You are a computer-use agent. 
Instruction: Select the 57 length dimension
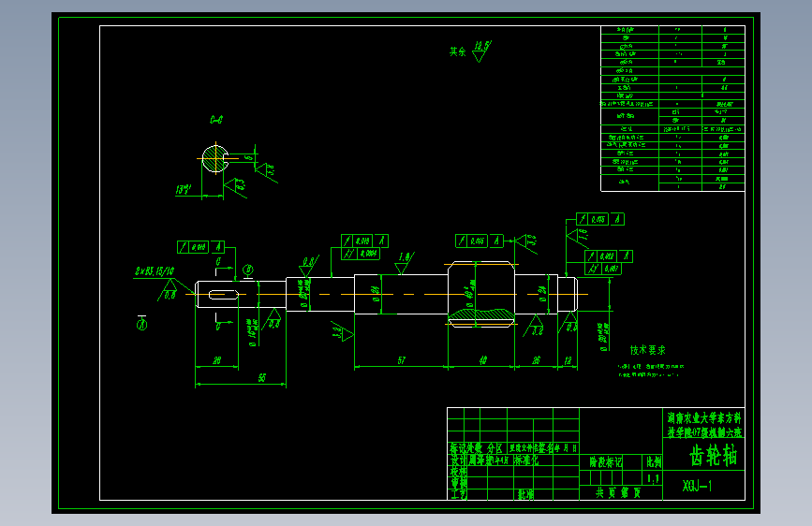[x=402, y=359]
